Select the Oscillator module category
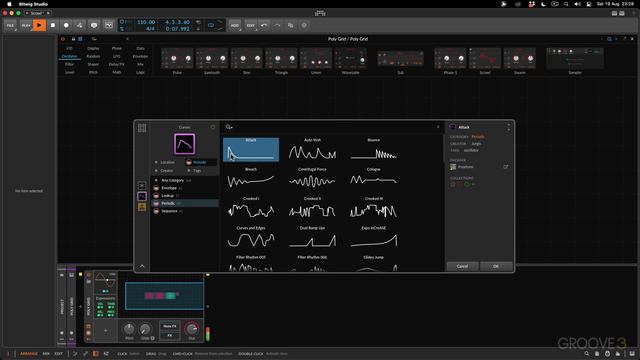This screenshot has height=360, width=640. 69,56
